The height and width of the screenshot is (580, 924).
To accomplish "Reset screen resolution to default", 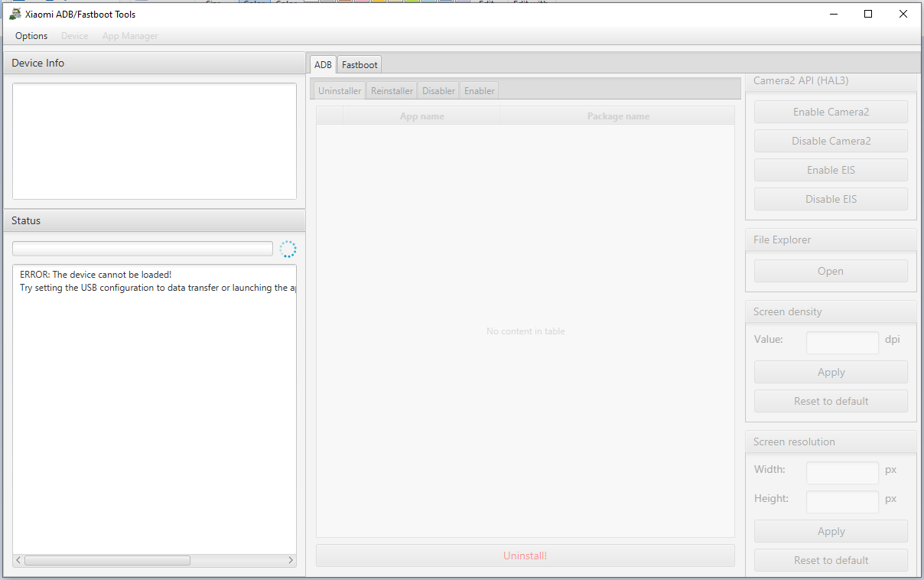I will click(831, 560).
